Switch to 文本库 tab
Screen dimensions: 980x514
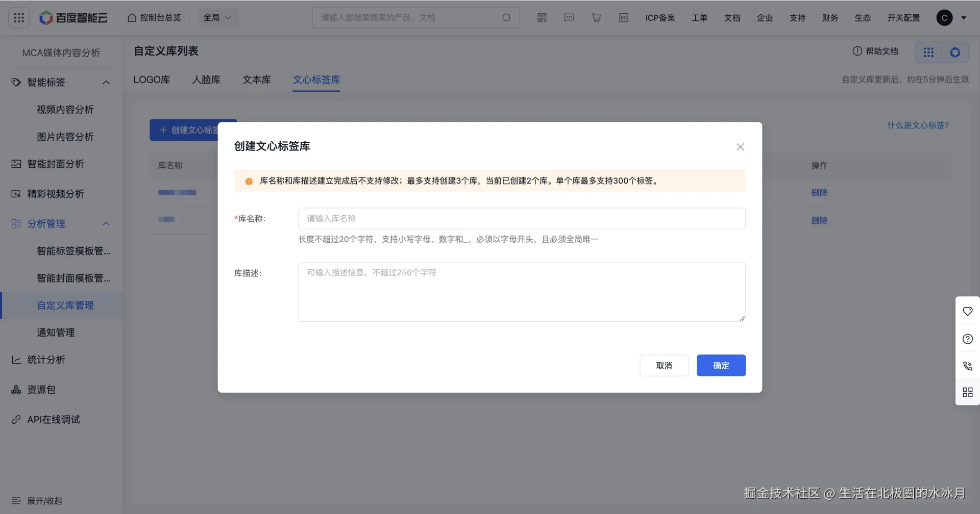pyautogui.click(x=257, y=80)
